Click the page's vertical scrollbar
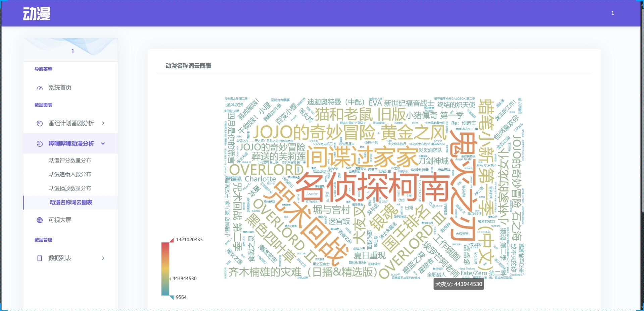This screenshot has width=644, height=311. [x=642, y=111]
